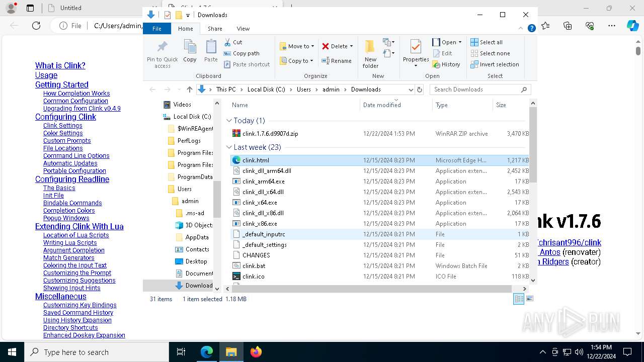Minimize the ribbon with chevron
The width and height of the screenshot is (644, 362).
(520, 29)
